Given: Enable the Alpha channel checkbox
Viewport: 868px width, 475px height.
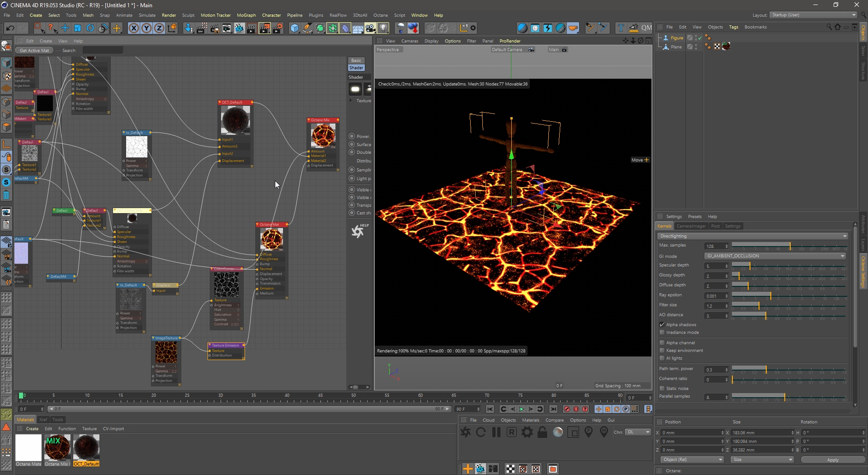Looking at the screenshot, I should [x=662, y=343].
